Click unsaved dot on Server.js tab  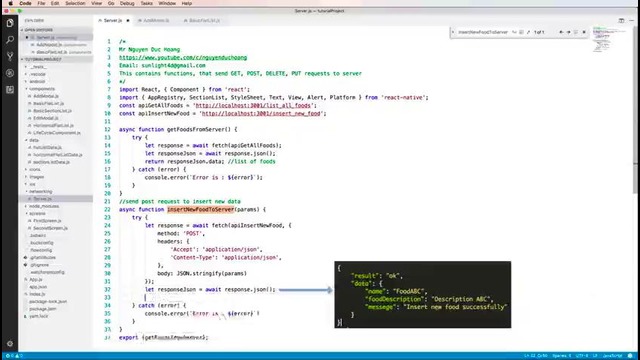pos(128,20)
